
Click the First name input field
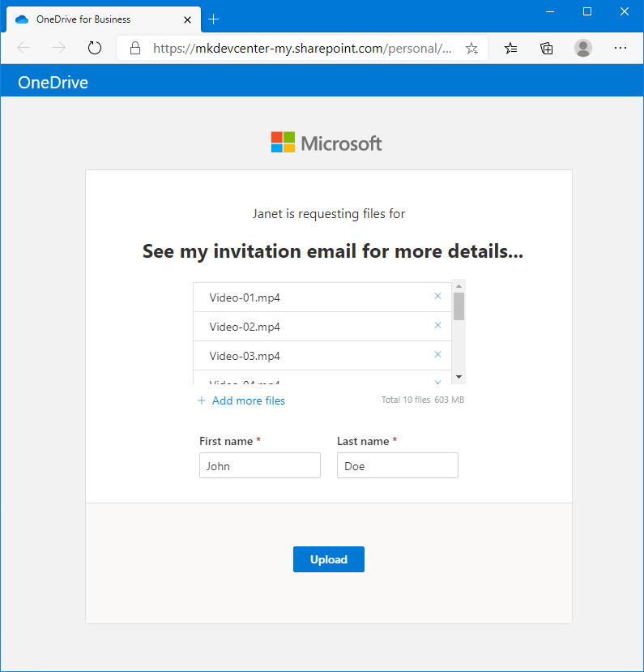click(x=259, y=466)
